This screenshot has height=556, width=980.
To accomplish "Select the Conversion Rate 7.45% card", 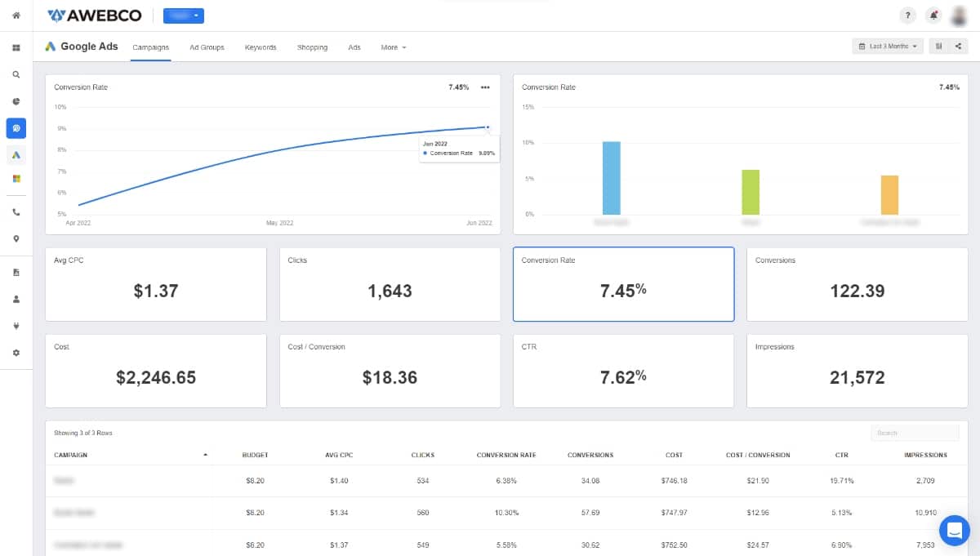I will coord(624,285).
